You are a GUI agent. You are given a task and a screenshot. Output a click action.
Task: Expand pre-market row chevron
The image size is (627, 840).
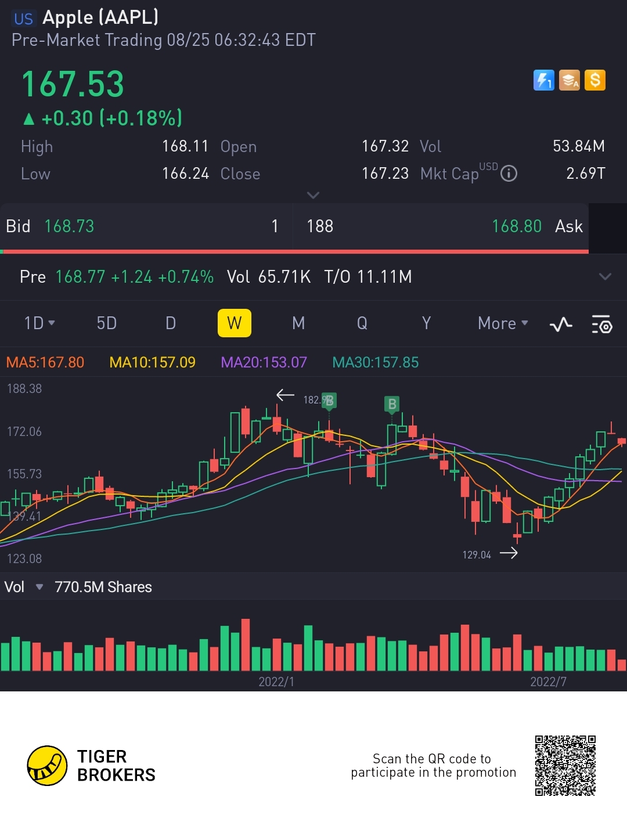605,277
